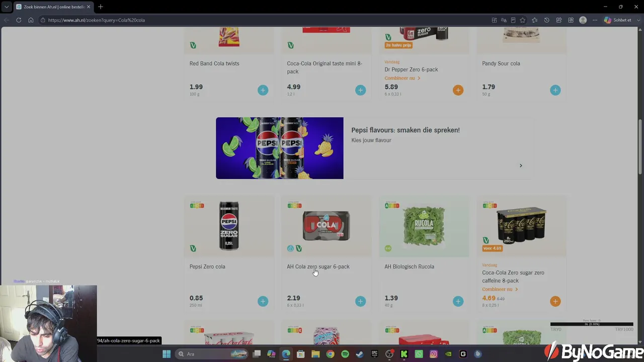View site information via the lock icon
The width and height of the screenshot is (644, 362).
[43, 20]
